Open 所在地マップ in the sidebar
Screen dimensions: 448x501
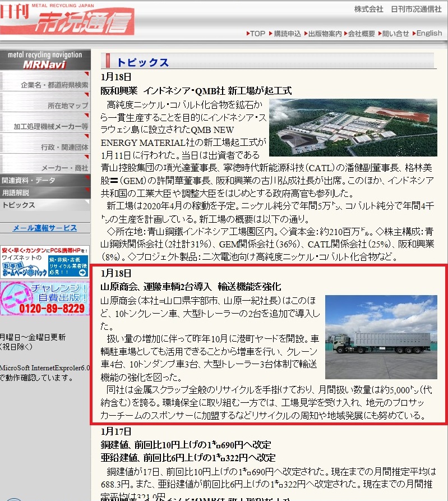[45, 102]
